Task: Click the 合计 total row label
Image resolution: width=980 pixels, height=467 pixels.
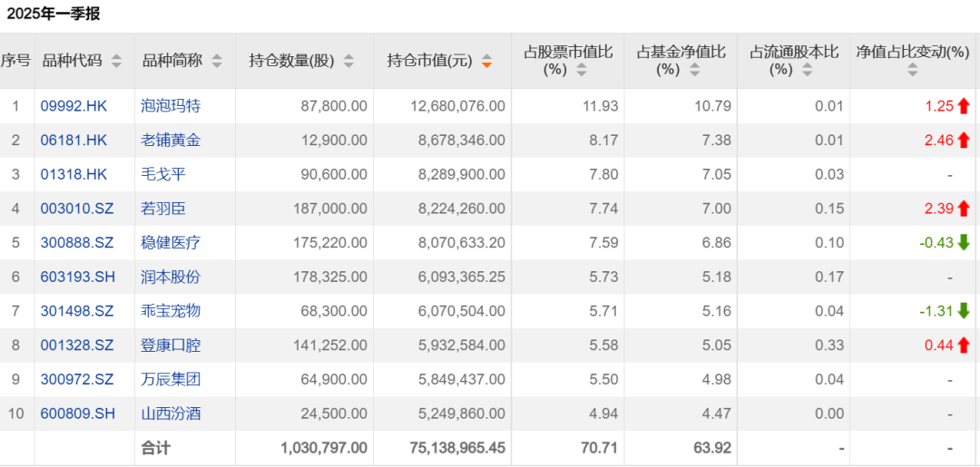Action: pyautogui.click(x=156, y=448)
